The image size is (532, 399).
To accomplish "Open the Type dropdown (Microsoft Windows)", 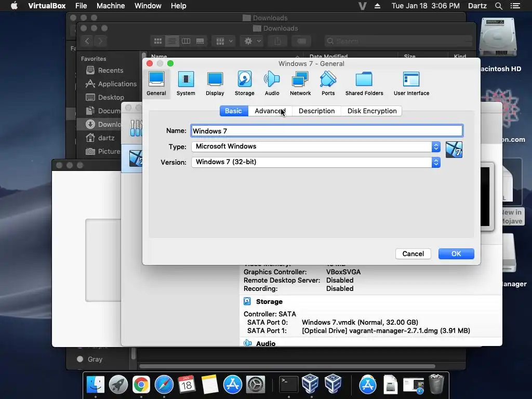I will click(315, 147).
